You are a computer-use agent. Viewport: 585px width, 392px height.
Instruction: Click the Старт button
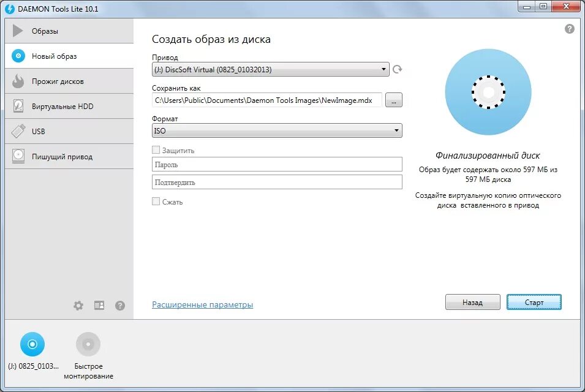tap(534, 302)
